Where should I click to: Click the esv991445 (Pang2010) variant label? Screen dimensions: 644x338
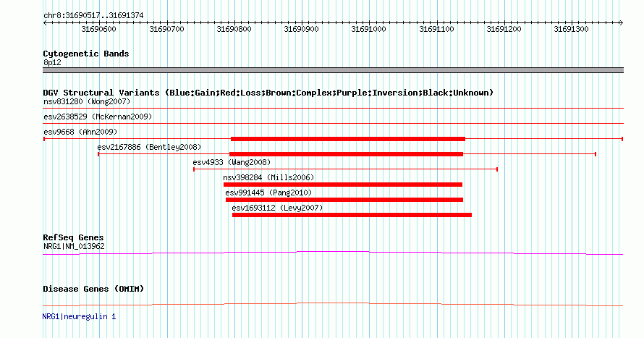point(268,193)
